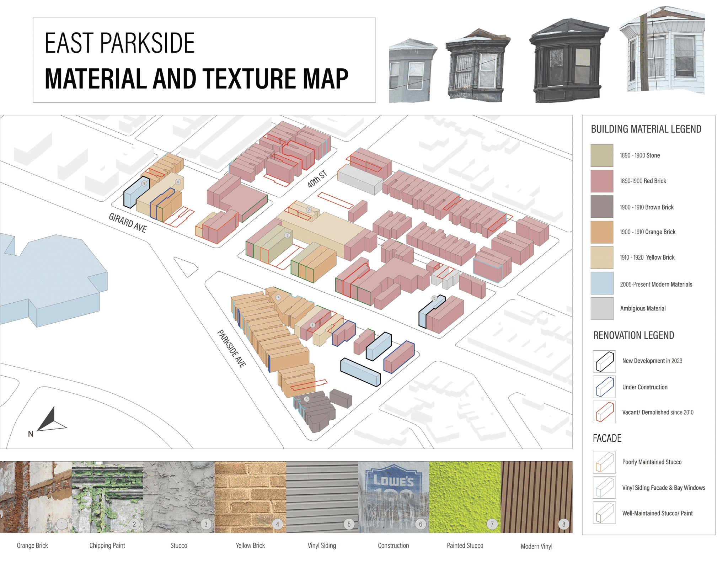Select the Stone color swatch
The image size is (728, 563).
(602, 155)
